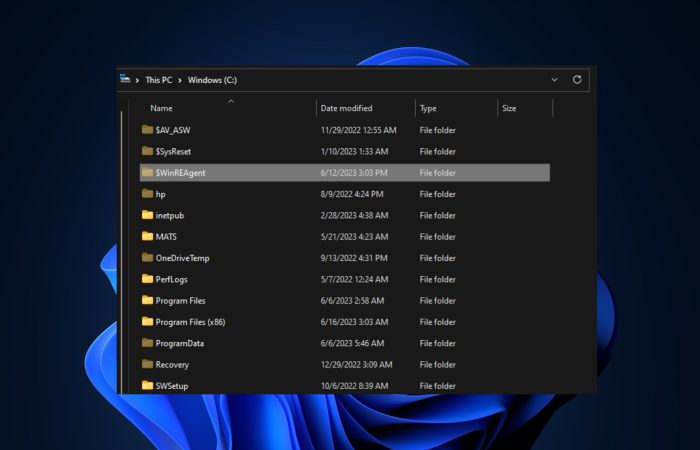The image size is (700, 450).
Task: Expand the chevron before This PC
Action: 137,80
